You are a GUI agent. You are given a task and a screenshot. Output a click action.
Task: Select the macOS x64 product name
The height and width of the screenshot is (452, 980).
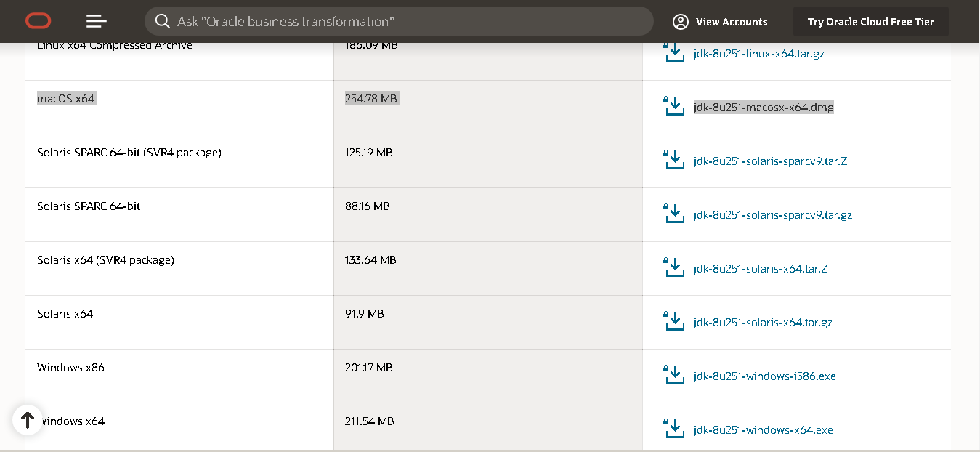tap(66, 99)
